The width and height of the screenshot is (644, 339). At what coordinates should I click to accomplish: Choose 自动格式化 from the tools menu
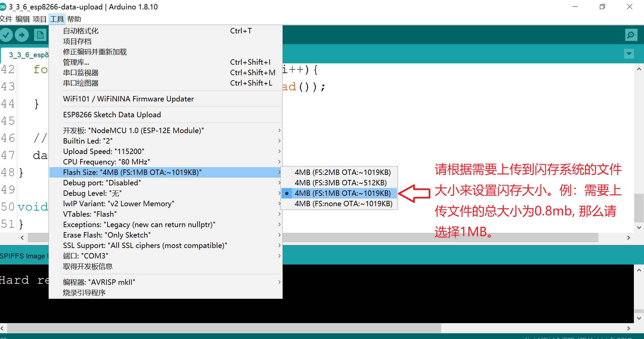(x=165, y=31)
